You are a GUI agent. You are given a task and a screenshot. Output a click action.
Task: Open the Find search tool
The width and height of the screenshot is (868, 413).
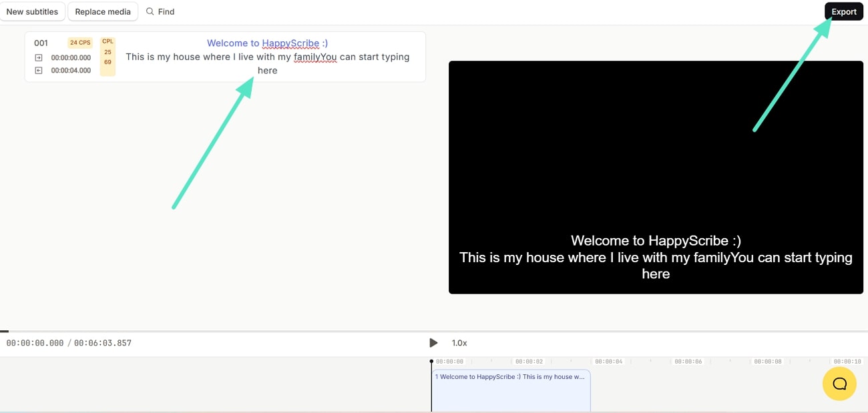coord(160,11)
